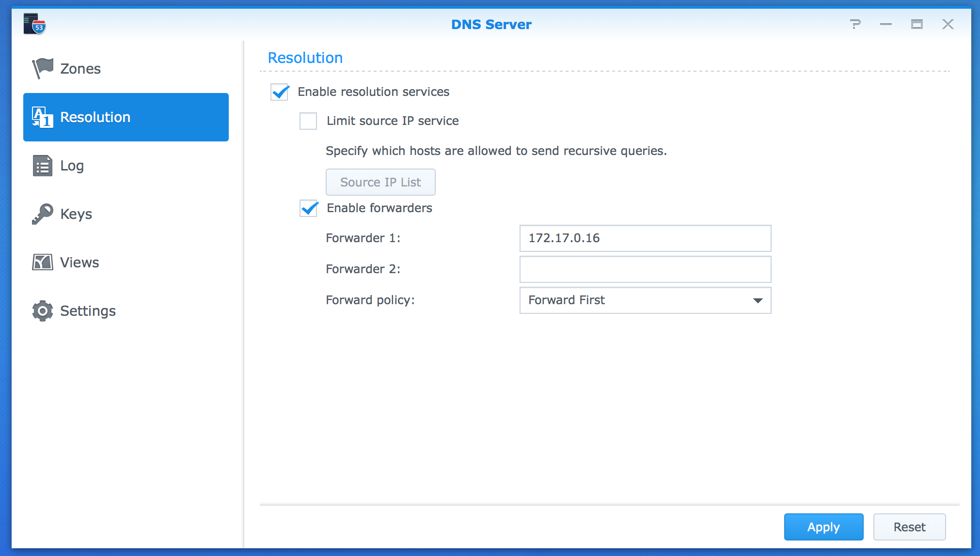Enable Limit source IP service
The image size is (980, 556).
pyautogui.click(x=308, y=121)
